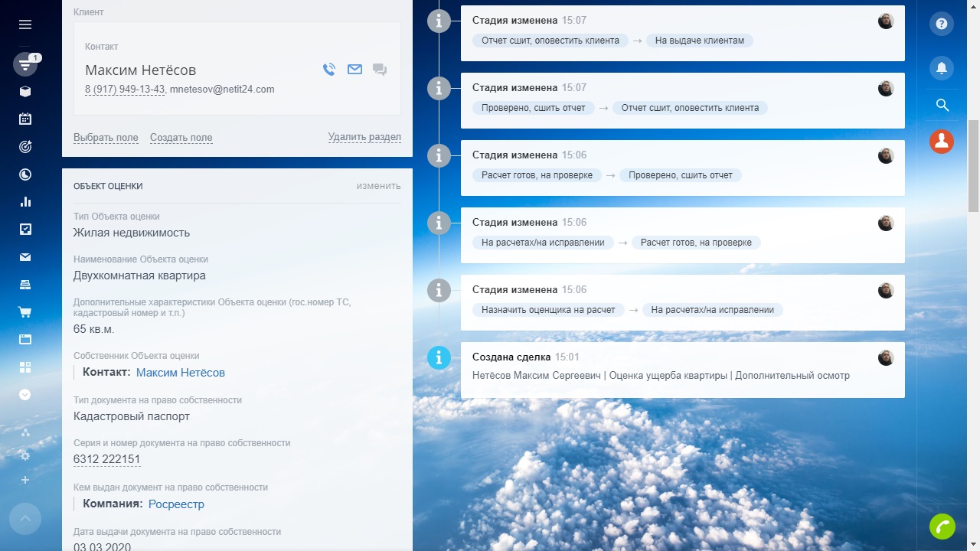This screenshot has width=980, height=551.
Task: Click the phone call icon for Максим Нетёсов
Action: coord(329,70)
